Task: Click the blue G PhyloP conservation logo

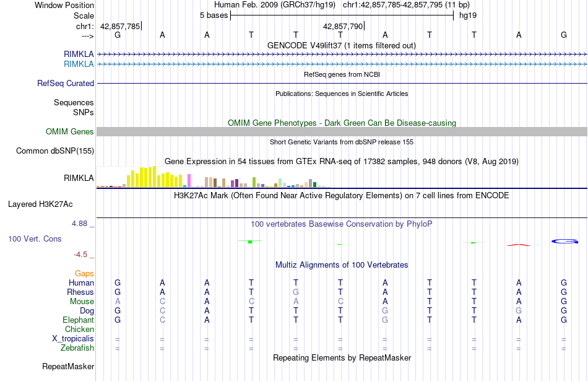Action: click(564, 242)
